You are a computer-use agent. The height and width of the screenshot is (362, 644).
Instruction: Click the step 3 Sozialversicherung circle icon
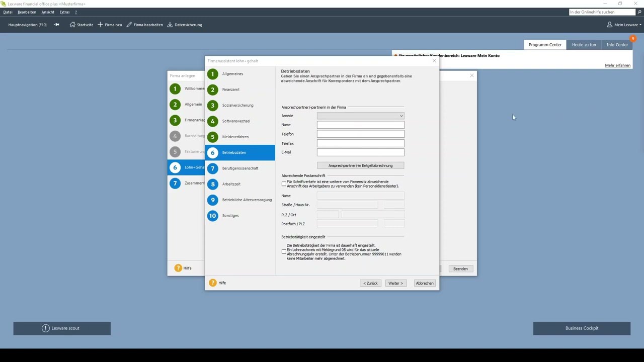coord(212,106)
